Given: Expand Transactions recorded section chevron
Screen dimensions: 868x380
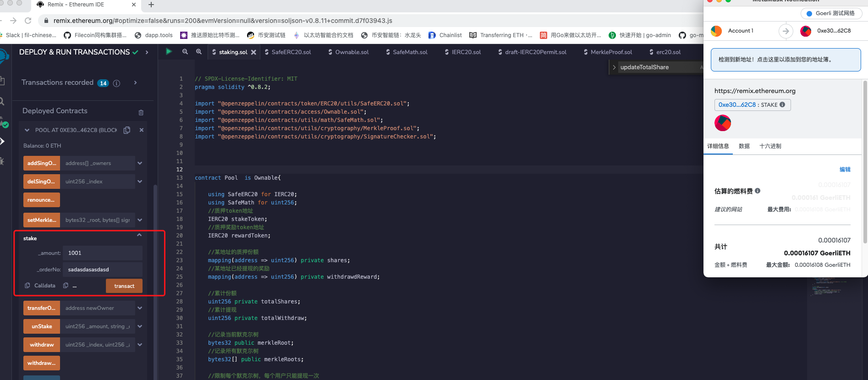Looking at the screenshot, I should [x=135, y=83].
